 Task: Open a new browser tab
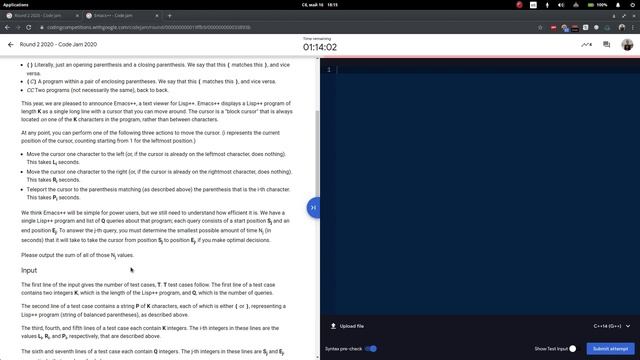(x=169, y=16)
